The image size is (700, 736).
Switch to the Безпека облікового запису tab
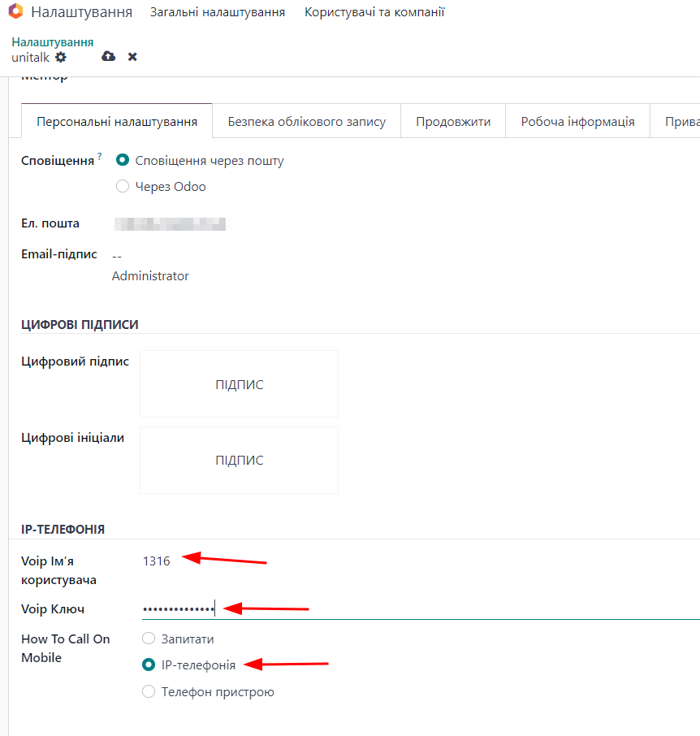[x=306, y=122]
